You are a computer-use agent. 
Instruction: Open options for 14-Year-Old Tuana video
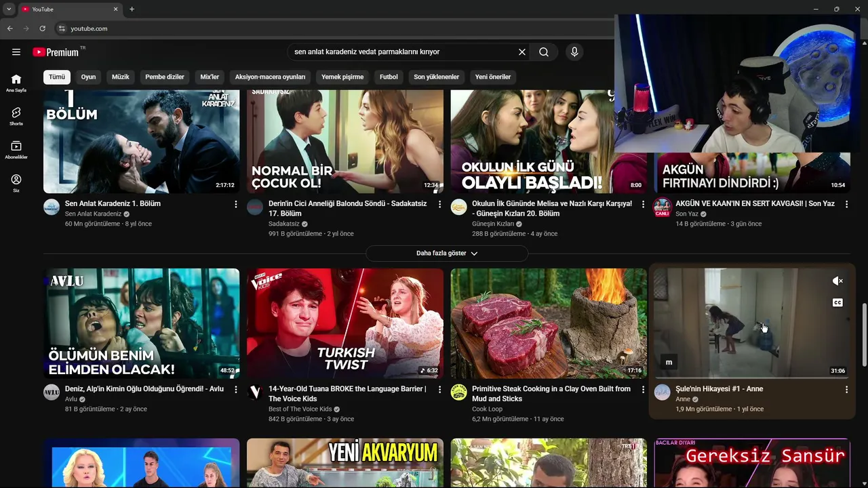pyautogui.click(x=439, y=390)
